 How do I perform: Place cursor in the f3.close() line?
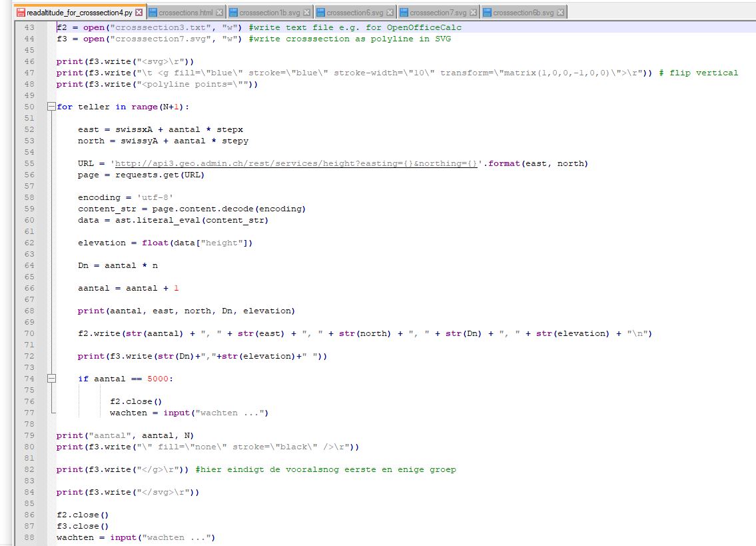pyautogui.click(x=83, y=526)
